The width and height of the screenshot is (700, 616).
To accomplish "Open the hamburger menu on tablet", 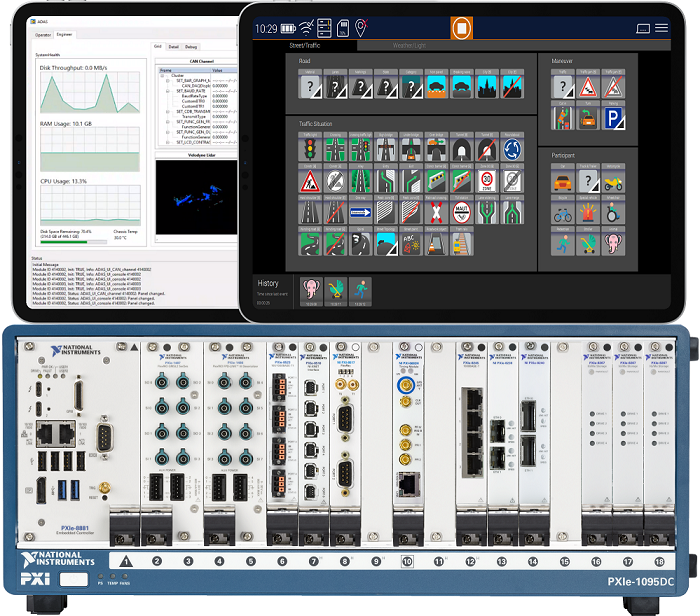I will 662,28.
